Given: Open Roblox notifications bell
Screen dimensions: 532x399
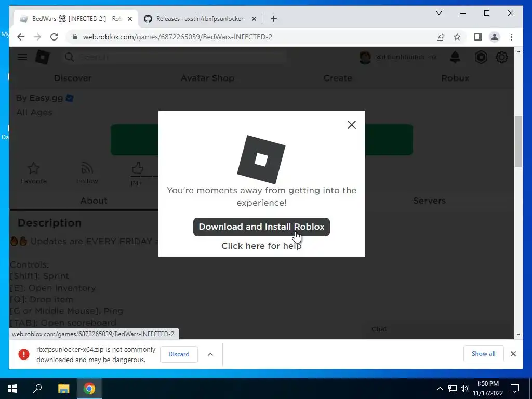Looking at the screenshot, I should click(x=455, y=57).
